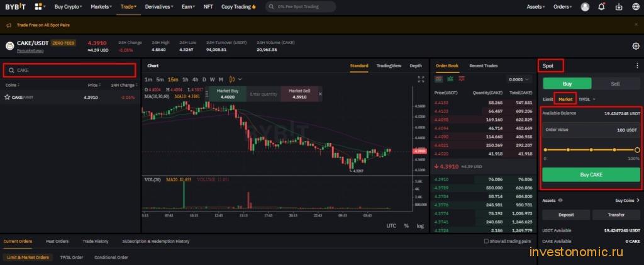Open the Orders dropdown
The height and width of the screenshot is (265, 644).
[562, 6]
